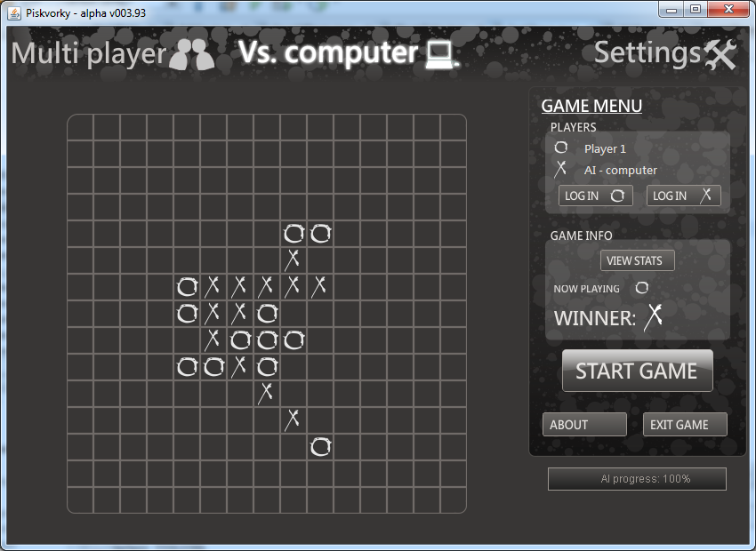Start a new game with START GAME
756x551 pixels.
click(638, 371)
